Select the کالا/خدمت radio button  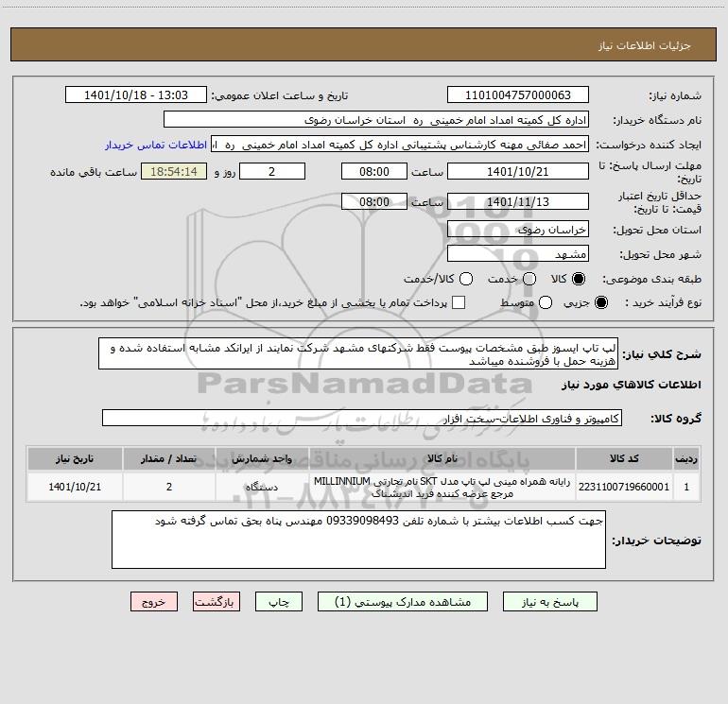point(466,279)
